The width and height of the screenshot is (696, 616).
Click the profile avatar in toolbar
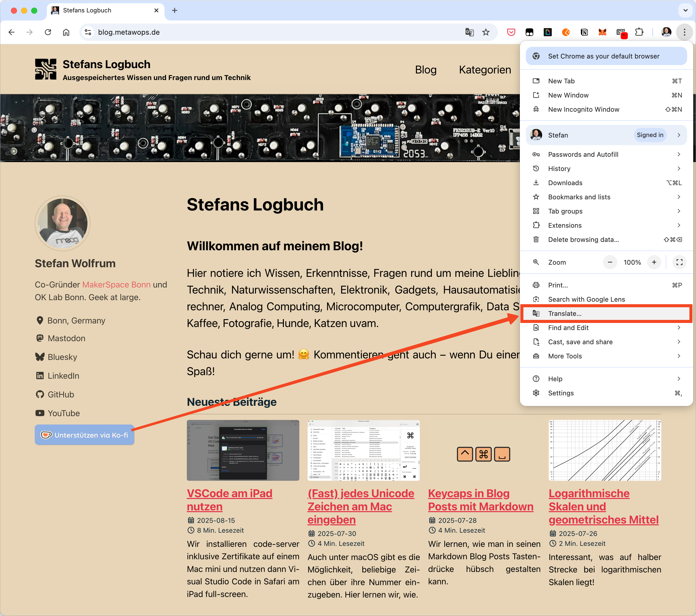pyautogui.click(x=666, y=32)
